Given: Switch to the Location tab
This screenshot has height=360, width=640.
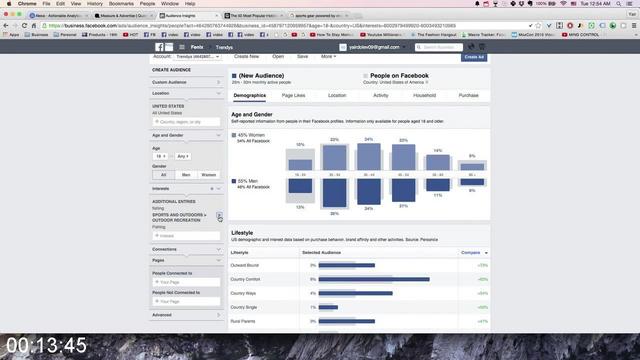Looking at the screenshot, I should [337, 96].
